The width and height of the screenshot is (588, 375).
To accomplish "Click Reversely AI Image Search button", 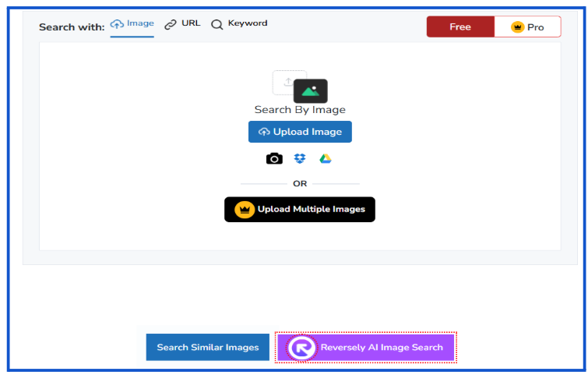I will point(365,347).
